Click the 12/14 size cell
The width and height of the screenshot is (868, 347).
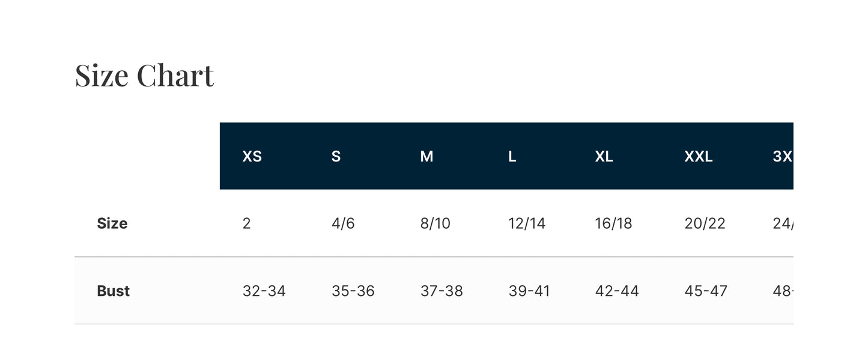[527, 223]
